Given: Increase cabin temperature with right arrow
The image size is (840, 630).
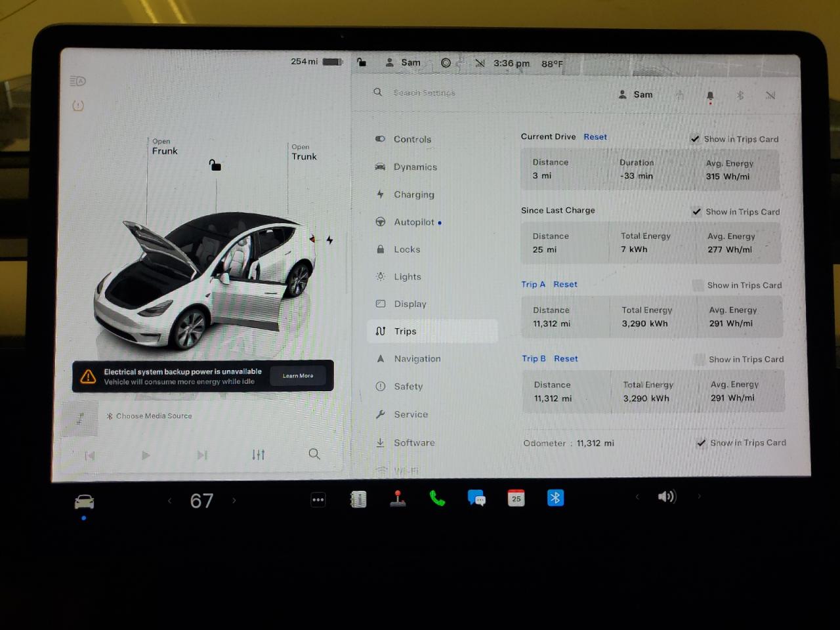Looking at the screenshot, I should click(x=234, y=500).
